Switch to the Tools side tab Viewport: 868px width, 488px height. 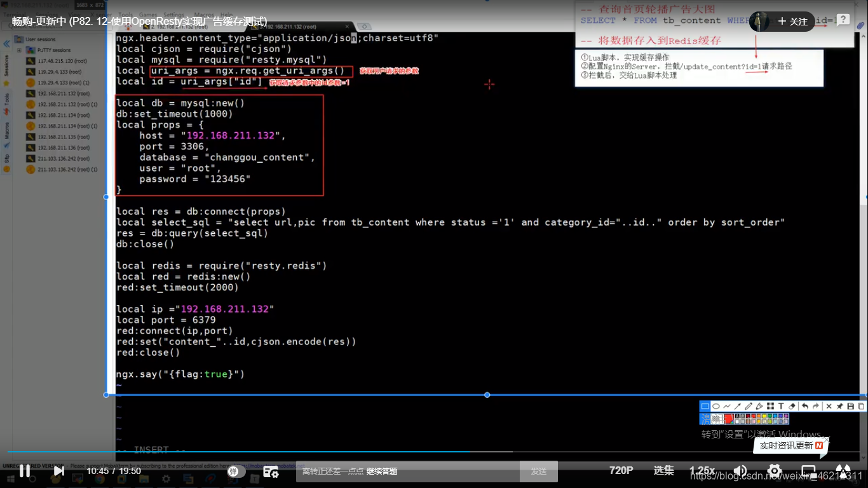[6, 103]
